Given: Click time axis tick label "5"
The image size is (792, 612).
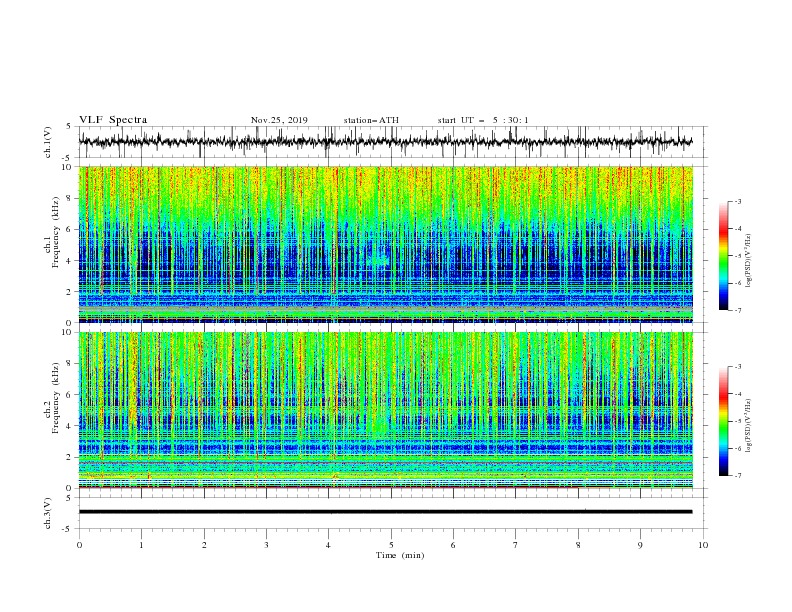Looking at the screenshot, I should point(391,545).
